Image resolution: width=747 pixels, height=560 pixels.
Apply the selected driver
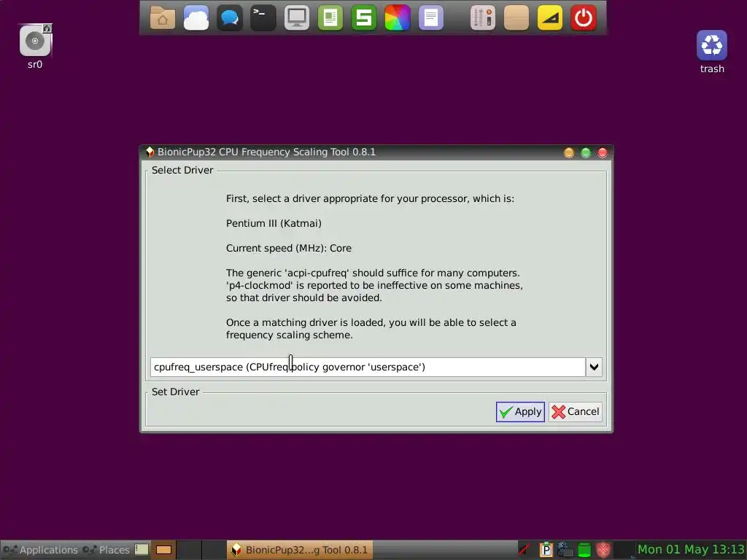pos(520,412)
